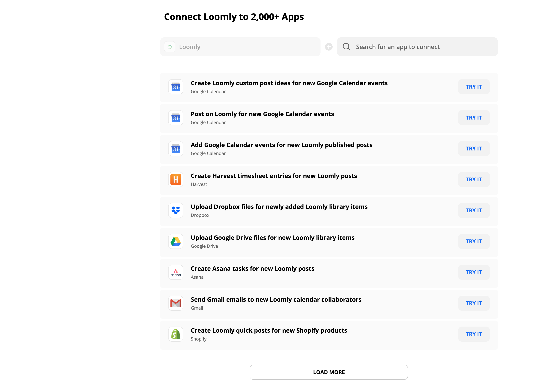This screenshot has width=543, height=392.
Task: Select the Gmail icon
Action: (176, 303)
